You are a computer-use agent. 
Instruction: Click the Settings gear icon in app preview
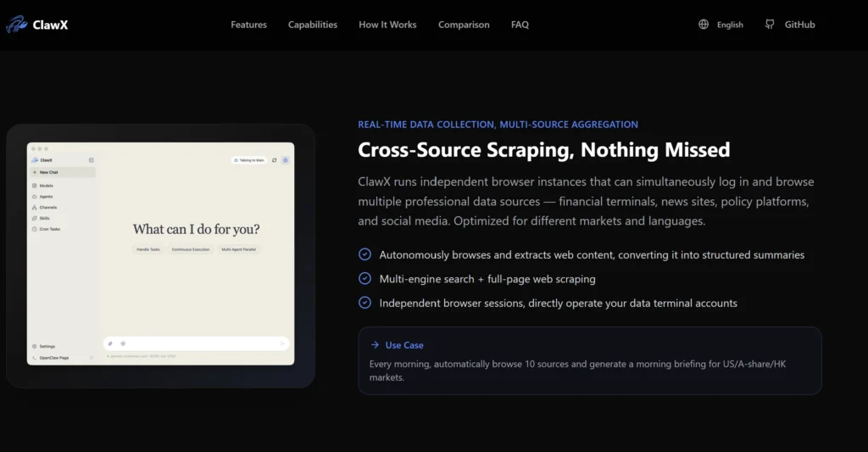coord(34,346)
